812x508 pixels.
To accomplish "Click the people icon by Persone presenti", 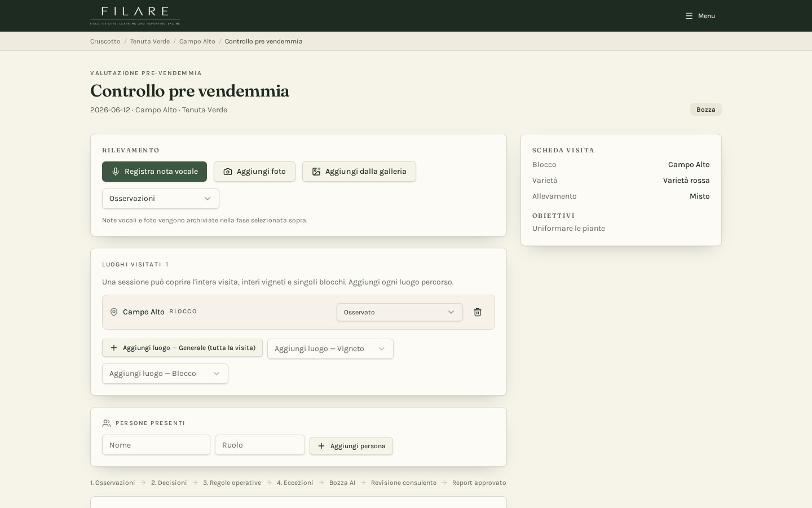I will point(107,423).
